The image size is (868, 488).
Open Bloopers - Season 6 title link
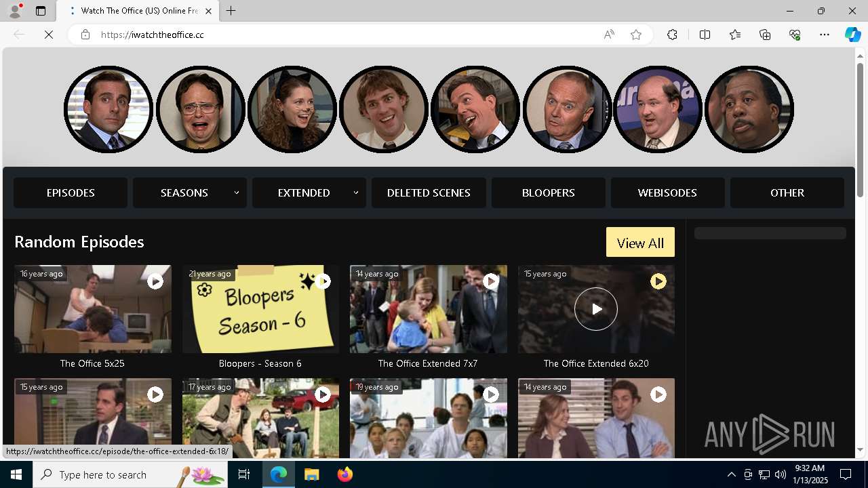coord(260,363)
